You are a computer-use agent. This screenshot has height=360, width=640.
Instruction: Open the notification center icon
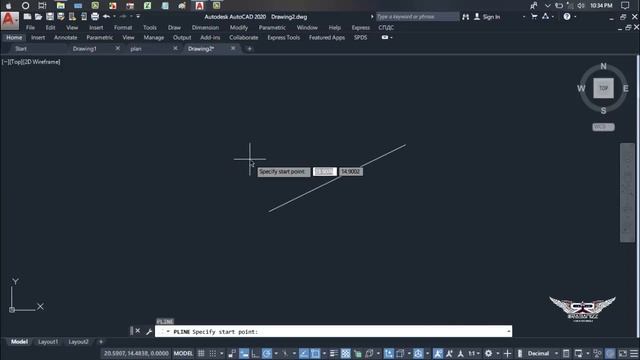click(x=625, y=5)
